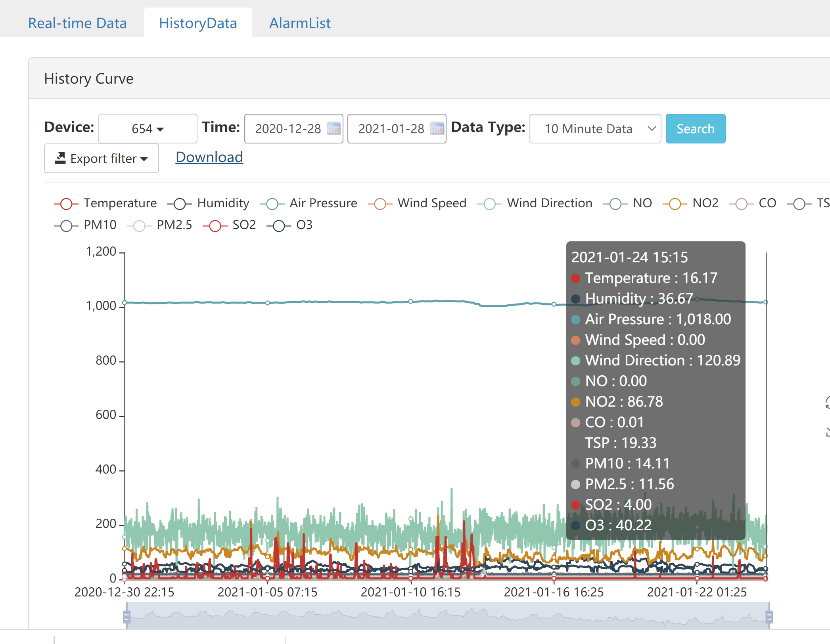Toggle PM2.5 series in legend

click(x=174, y=225)
